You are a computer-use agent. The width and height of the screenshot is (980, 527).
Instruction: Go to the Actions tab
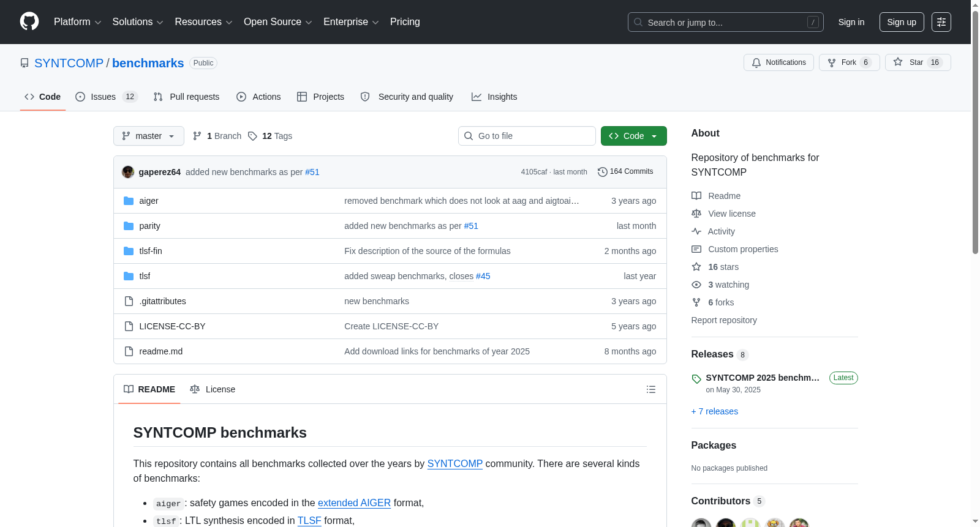point(258,97)
